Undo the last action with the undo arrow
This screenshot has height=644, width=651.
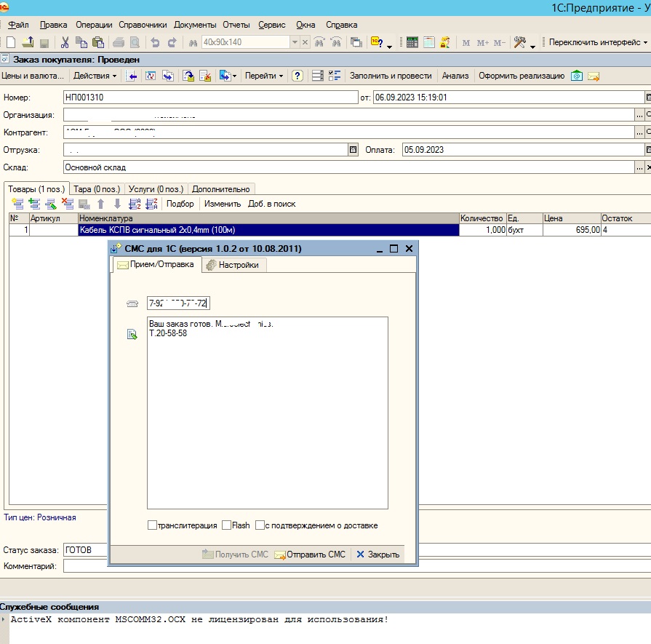click(155, 42)
